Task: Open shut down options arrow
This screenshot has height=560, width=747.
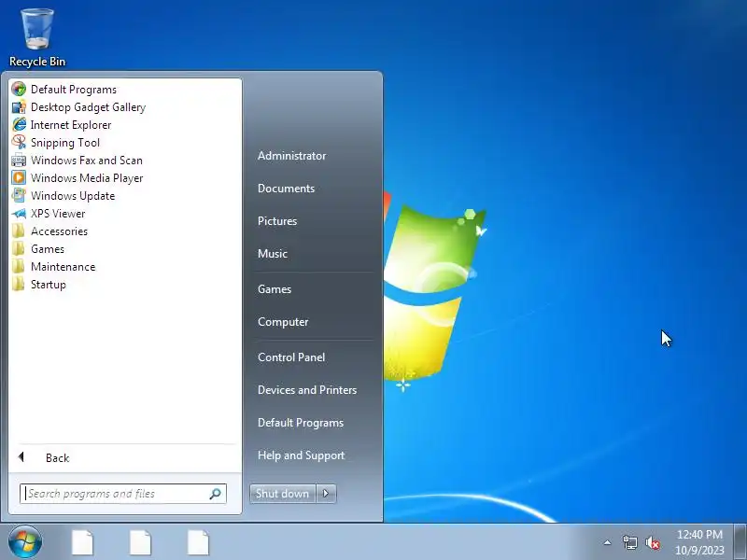Action: coord(326,494)
